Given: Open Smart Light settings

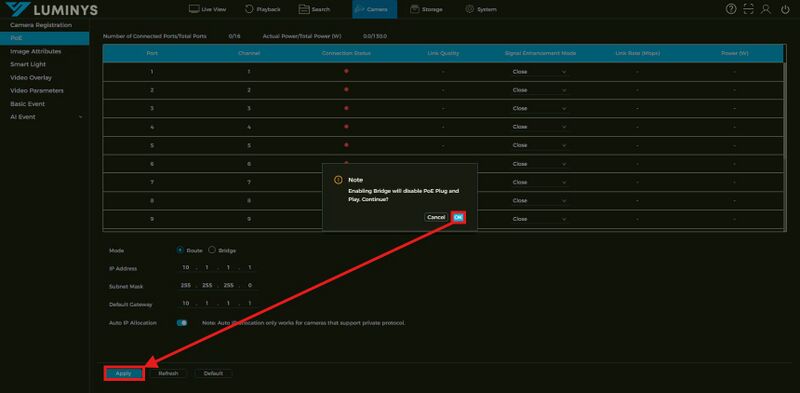Looking at the screenshot, I should 28,64.
